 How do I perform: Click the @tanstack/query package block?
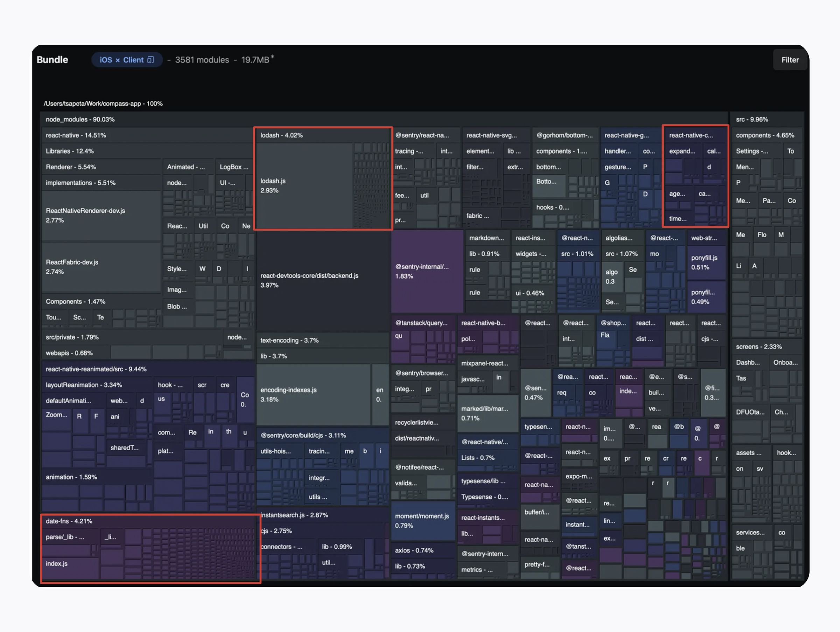[423, 323]
